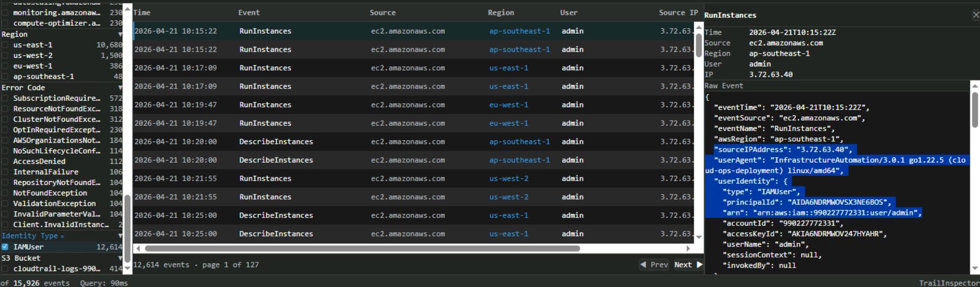Sort the table by Region column header
This screenshot has height=287, width=980.
click(501, 13)
